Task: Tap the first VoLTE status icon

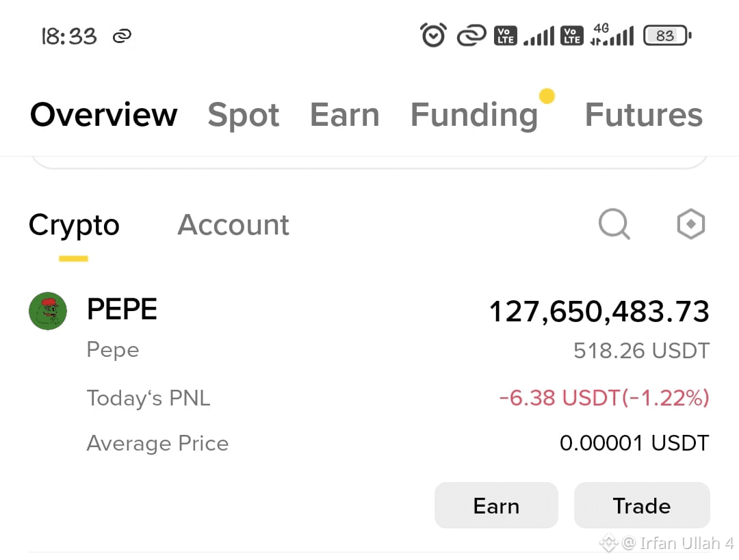Action: (505, 36)
